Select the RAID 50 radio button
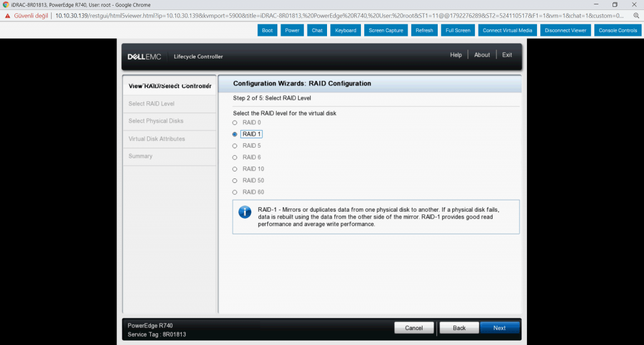This screenshot has height=345, width=644. click(235, 180)
